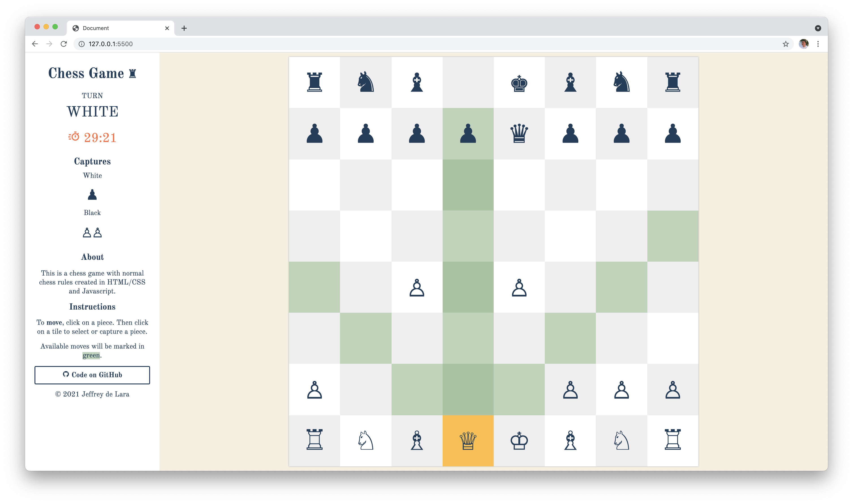The width and height of the screenshot is (853, 504).
Task: Click the TURN label above WHITE text
Action: (x=92, y=95)
